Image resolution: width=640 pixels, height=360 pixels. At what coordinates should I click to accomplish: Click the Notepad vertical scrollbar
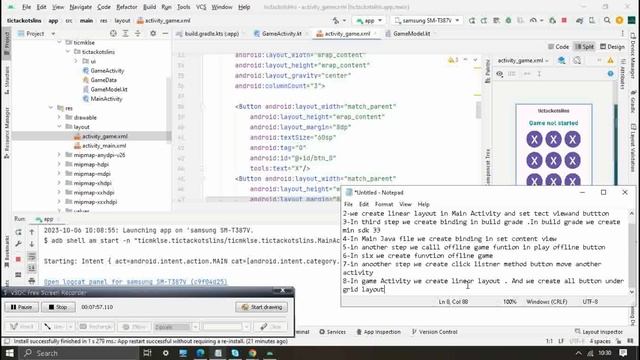631,252
